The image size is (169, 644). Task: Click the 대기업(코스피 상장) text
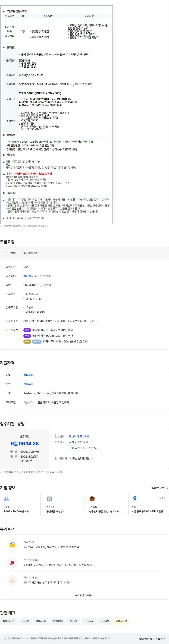pos(35,312)
